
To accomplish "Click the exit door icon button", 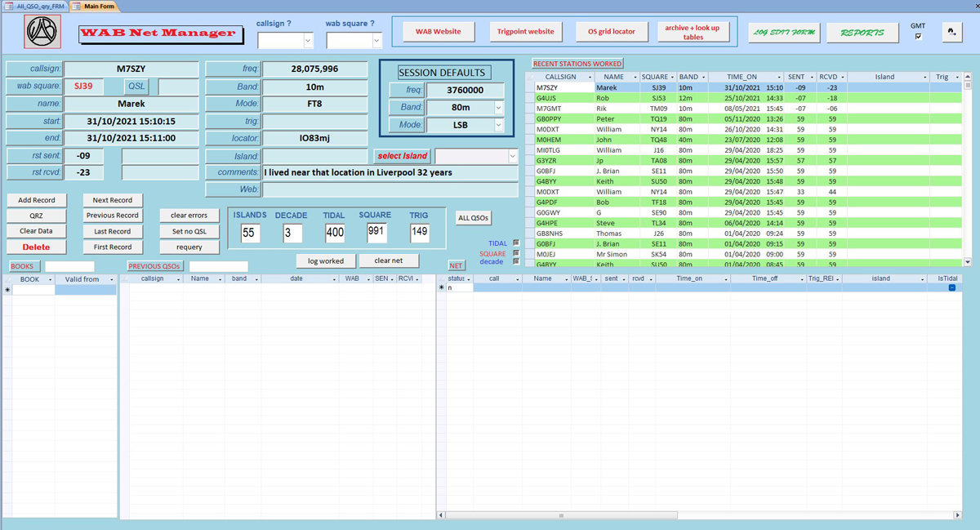I will pos(951,32).
